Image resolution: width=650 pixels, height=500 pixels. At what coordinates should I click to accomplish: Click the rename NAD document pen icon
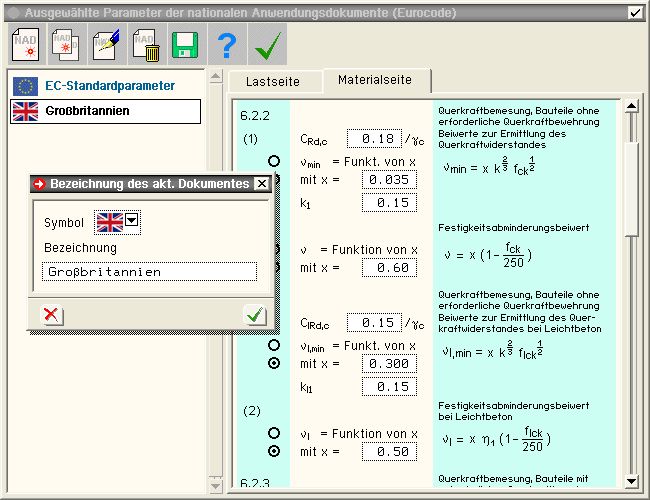coord(105,44)
